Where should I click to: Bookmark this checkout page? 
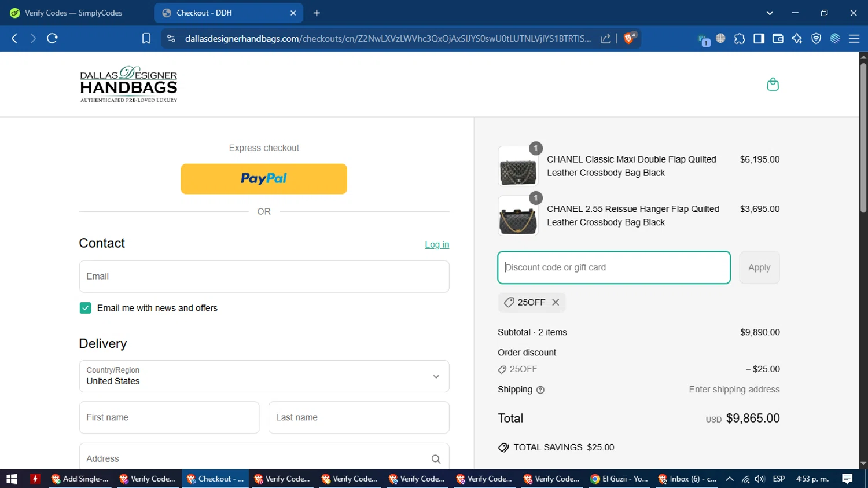pos(146,38)
